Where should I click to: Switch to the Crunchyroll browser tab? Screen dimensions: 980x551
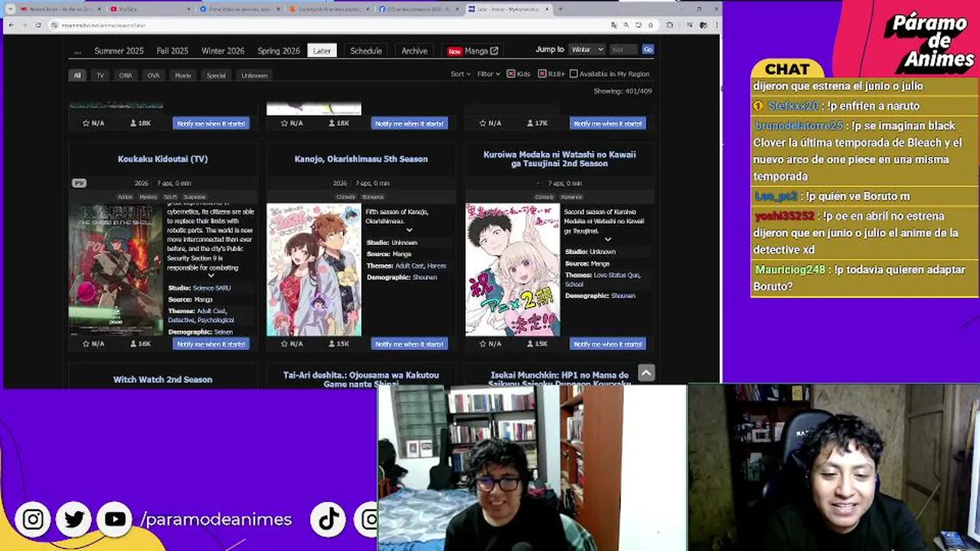pos(330,9)
